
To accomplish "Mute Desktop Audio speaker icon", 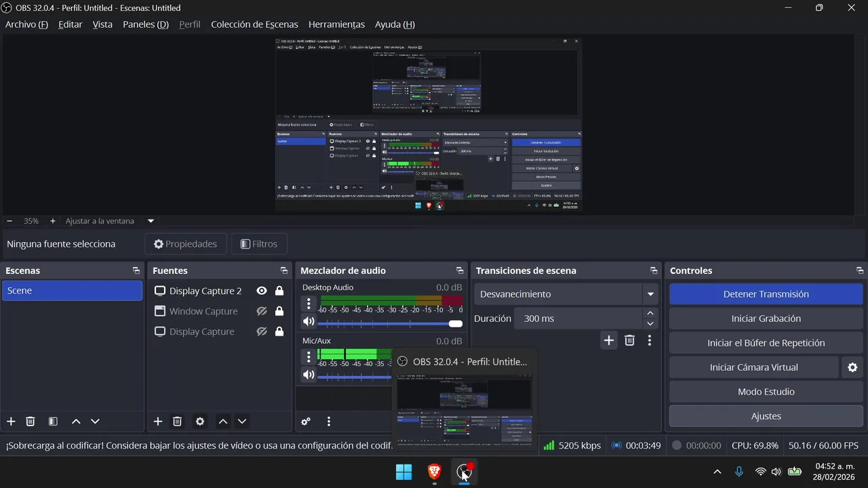I will (x=309, y=322).
